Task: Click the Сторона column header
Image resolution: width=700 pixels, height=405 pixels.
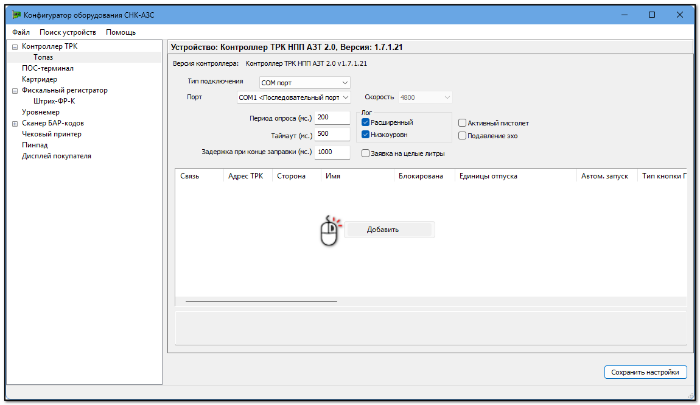Action: coord(296,176)
